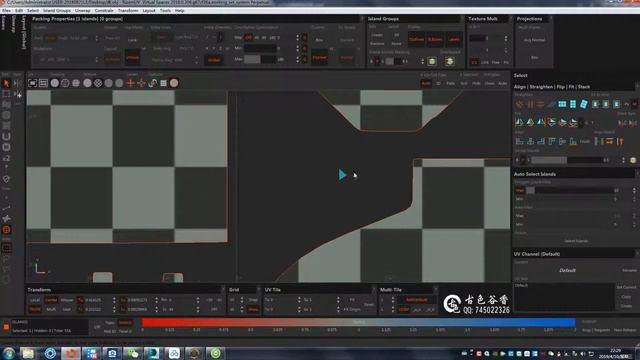Click the vertical straighten bars icon
The width and height of the screenshot is (640, 360).
(x=530, y=104)
